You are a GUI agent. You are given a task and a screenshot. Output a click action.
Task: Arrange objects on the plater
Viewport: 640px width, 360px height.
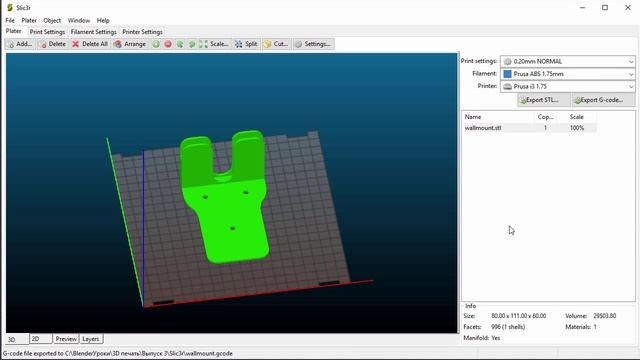tap(130, 44)
